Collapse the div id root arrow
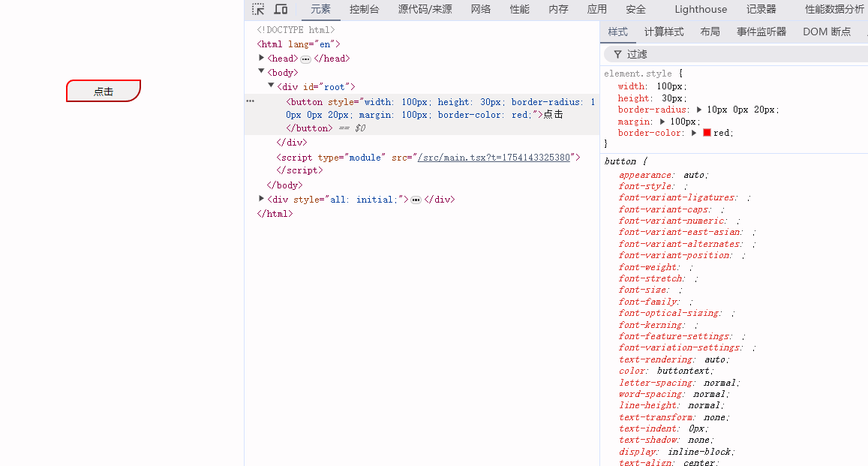This screenshot has height=466, width=868. tap(272, 86)
